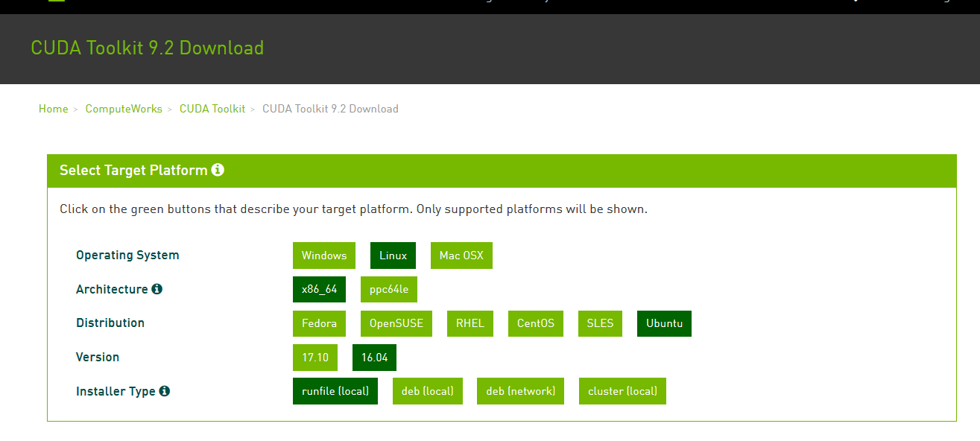Pick OpenSUSE distribution
Viewport: 980px width, 441px height.
pyautogui.click(x=396, y=323)
